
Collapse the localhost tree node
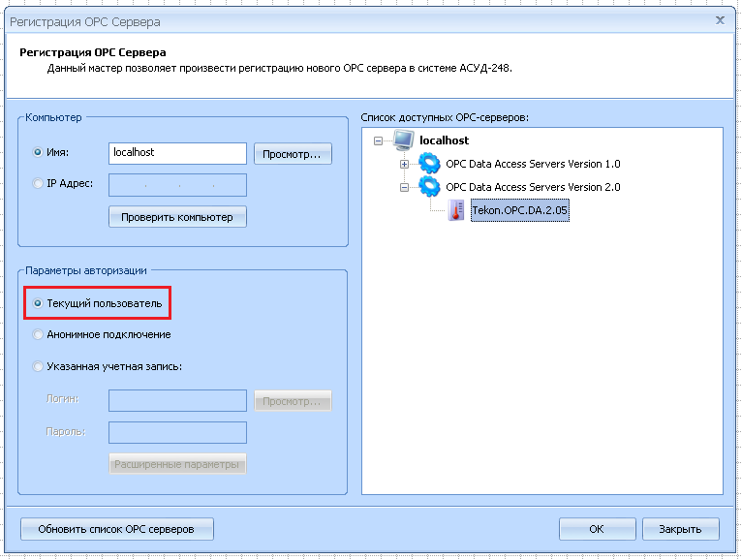378,140
